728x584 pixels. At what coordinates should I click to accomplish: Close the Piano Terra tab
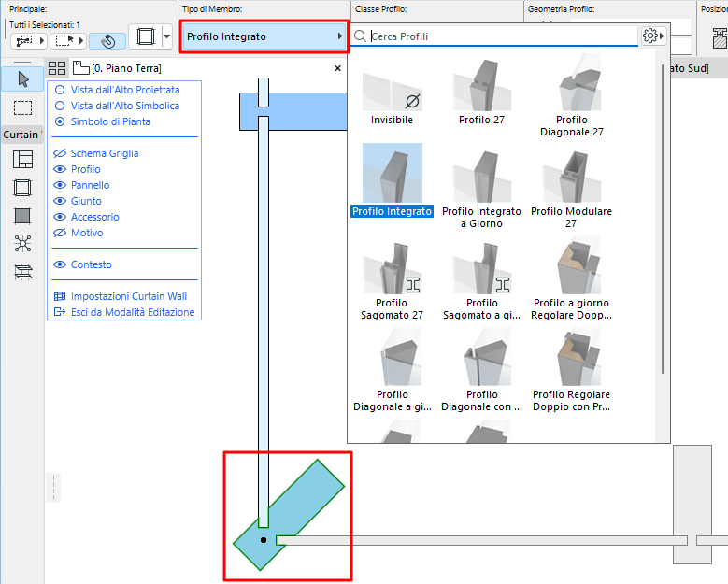[337, 68]
